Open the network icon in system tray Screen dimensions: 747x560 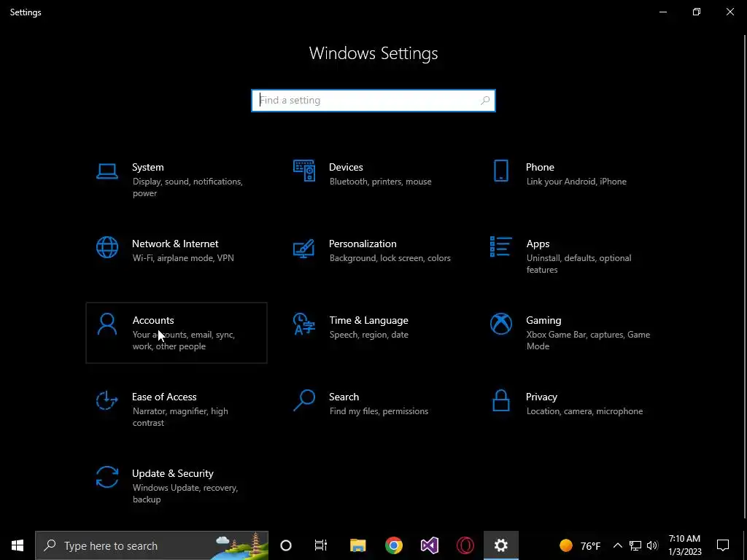pos(635,545)
